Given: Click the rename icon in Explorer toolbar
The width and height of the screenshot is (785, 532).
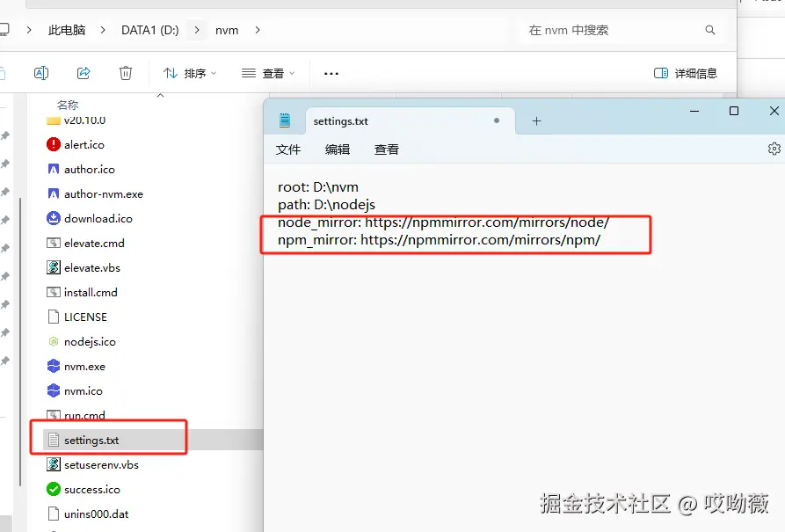Looking at the screenshot, I should [41, 73].
